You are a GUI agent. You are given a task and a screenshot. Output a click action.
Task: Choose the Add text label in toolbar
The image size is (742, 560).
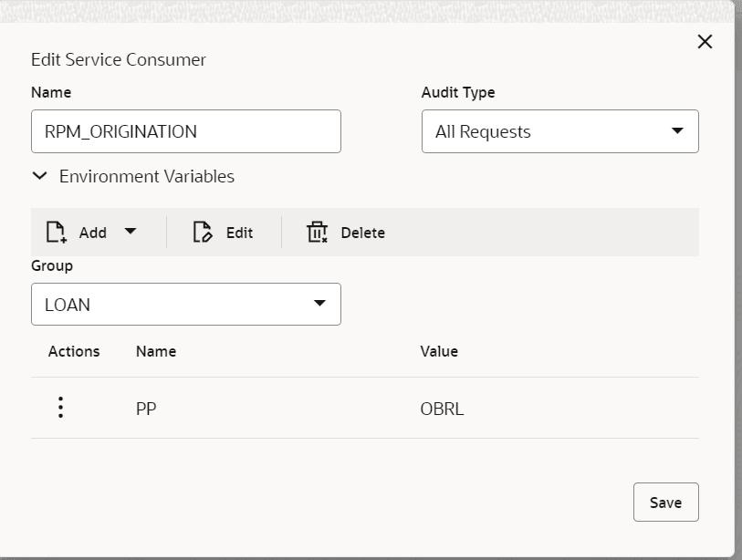93,233
